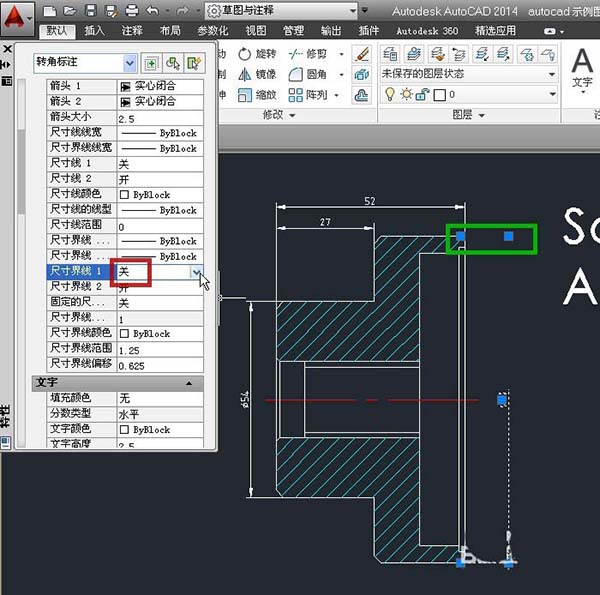This screenshot has width=600, height=595.
Task: Click the 文字颜色 ByBlock color swatch
Action: 124,429
